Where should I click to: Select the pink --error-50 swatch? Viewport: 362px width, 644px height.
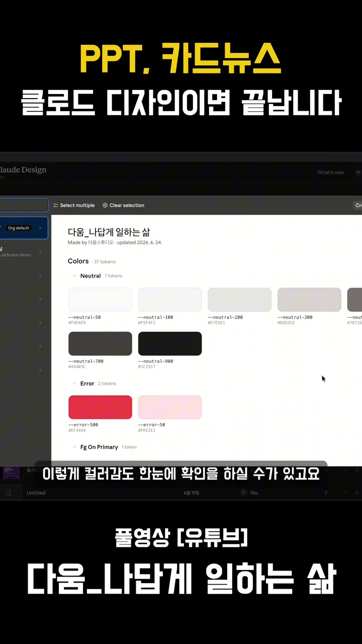(170, 407)
